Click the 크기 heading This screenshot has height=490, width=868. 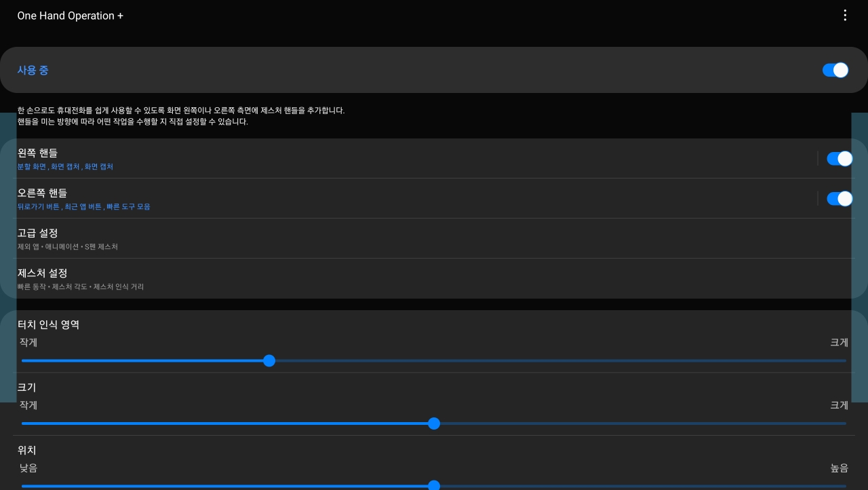tap(27, 388)
